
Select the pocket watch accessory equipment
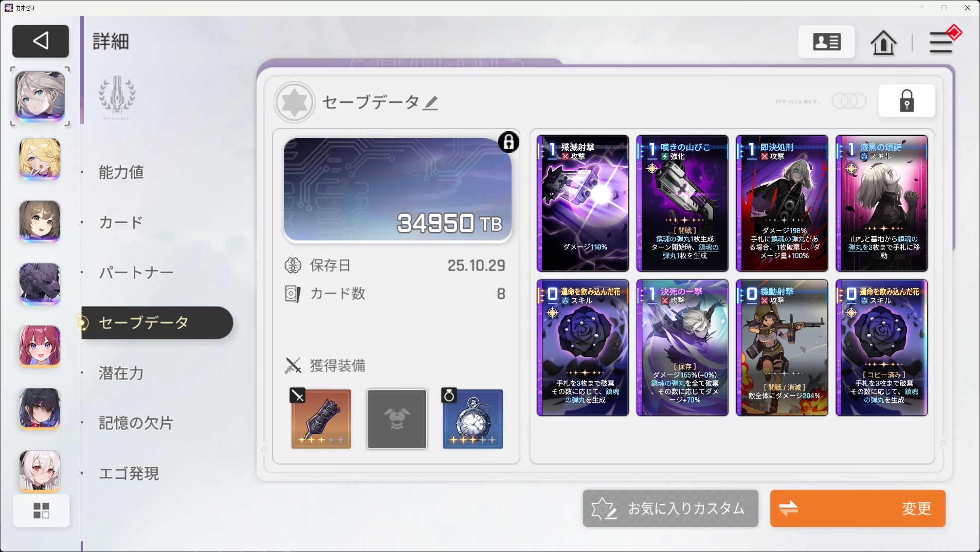tap(473, 419)
